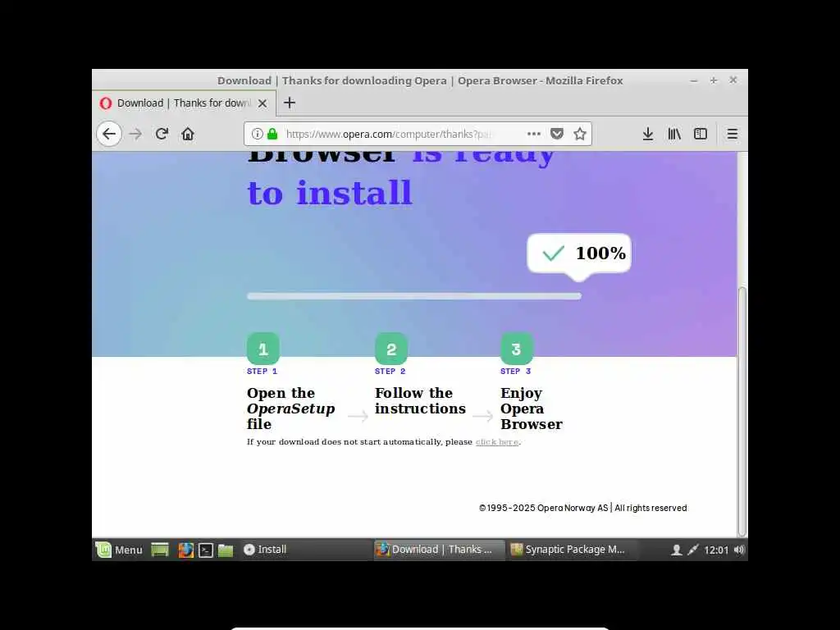The width and height of the screenshot is (840, 630).
Task: Click the user icon in tray
Action: point(677,550)
